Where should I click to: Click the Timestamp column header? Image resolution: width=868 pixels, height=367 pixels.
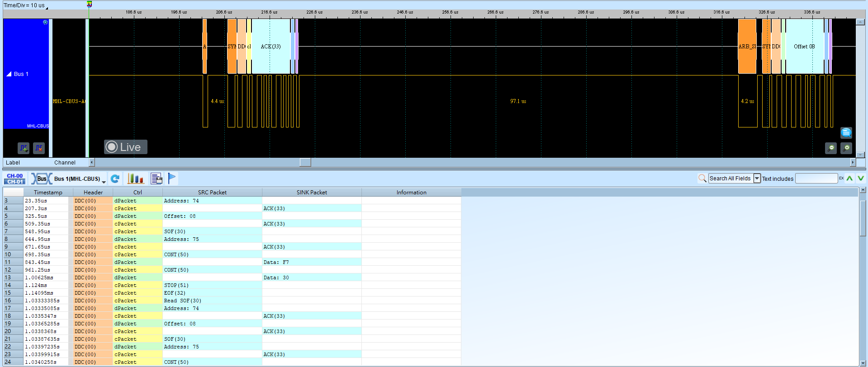48,192
